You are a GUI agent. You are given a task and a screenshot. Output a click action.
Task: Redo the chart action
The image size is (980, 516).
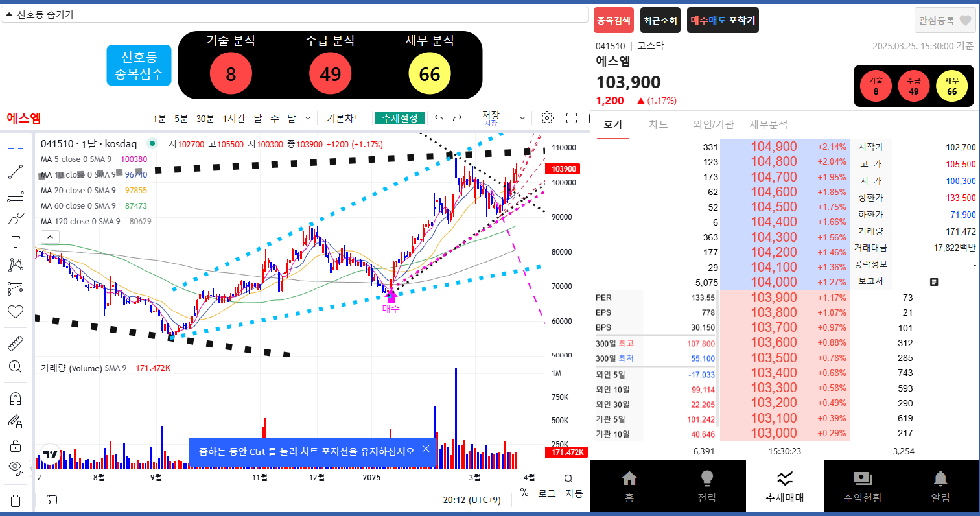pyautogui.click(x=457, y=118)
